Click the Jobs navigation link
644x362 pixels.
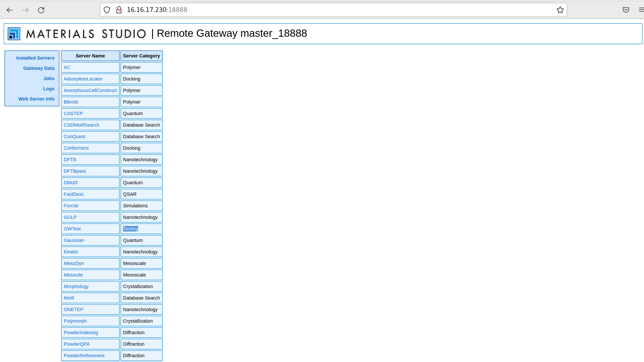[x=49, y=78]
